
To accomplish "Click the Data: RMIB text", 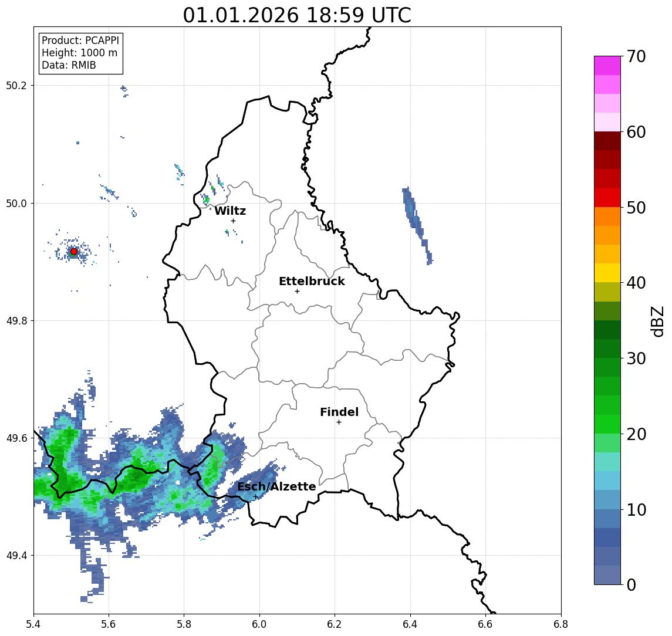I will click(x=69, y=65).
